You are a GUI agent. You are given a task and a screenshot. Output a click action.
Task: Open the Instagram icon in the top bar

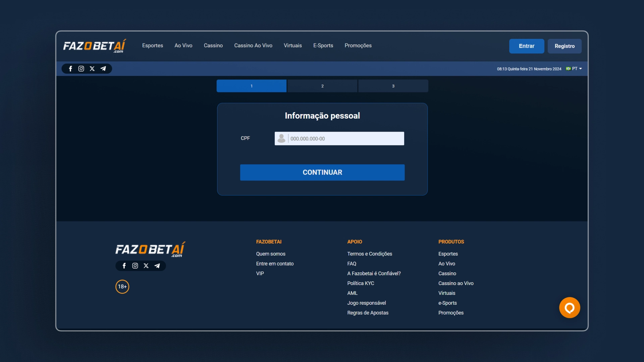81,69
